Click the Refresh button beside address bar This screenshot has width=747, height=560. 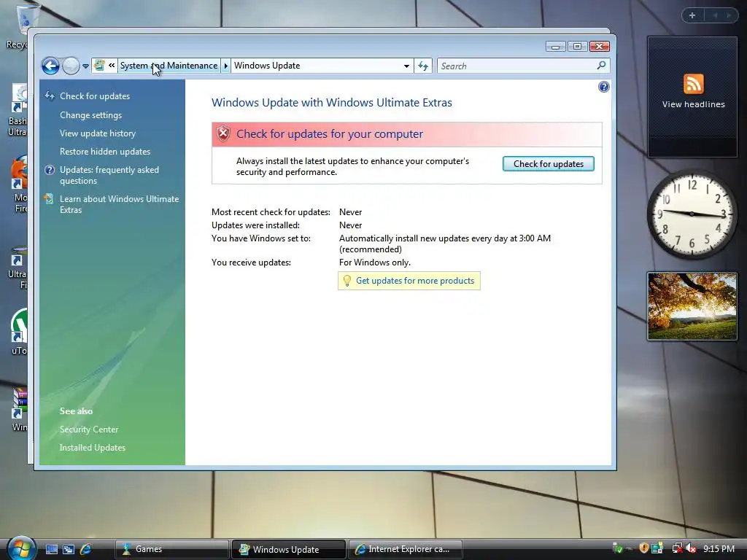pyautogui.click(x=423, y=66)
